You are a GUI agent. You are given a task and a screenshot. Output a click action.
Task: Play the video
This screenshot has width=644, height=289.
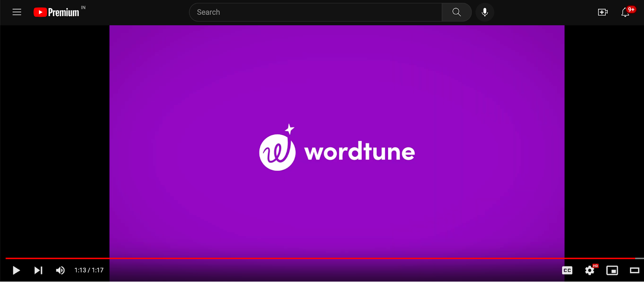tap(16, 270)
